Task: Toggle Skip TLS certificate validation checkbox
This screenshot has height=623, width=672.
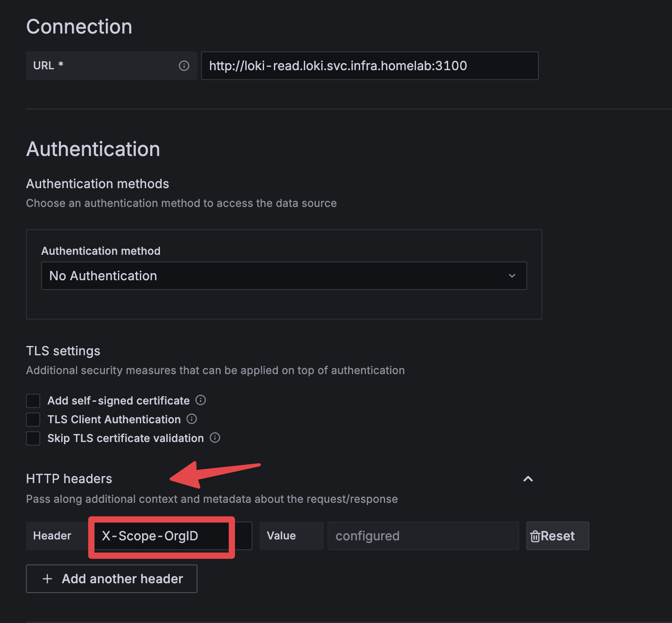Action: [x=33, y=438]
